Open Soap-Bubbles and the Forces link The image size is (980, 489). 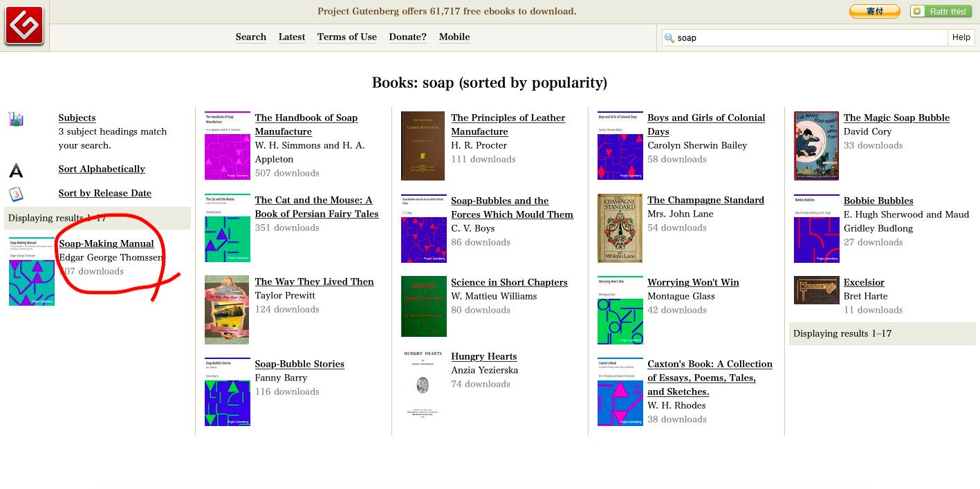pos(512,207)
